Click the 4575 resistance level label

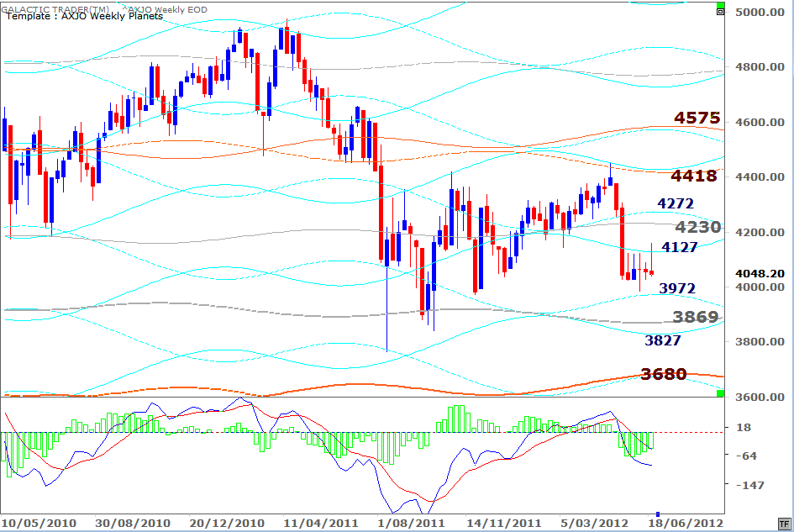(x=697, y=118)
